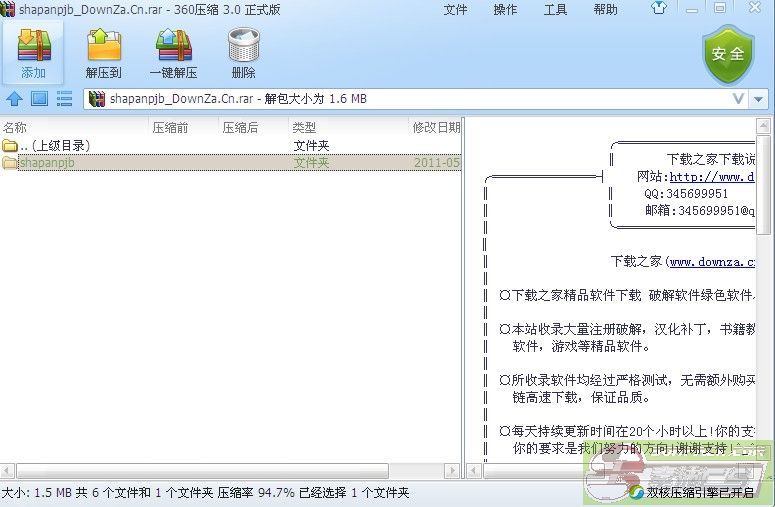The height and width of the screenshot is (507, 775).
Task: Sort the list by 名称 column header
Action: coord(15,127)
